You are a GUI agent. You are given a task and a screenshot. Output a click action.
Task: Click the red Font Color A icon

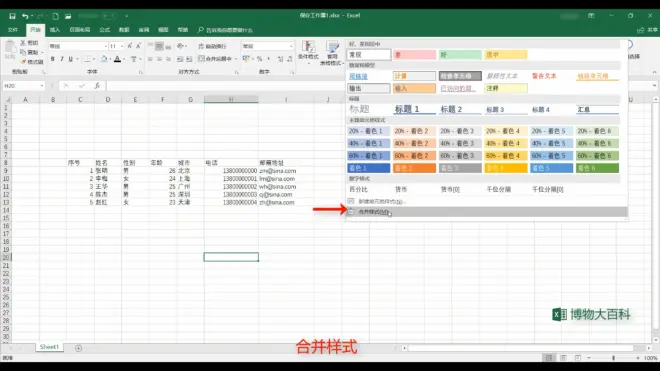118,59
